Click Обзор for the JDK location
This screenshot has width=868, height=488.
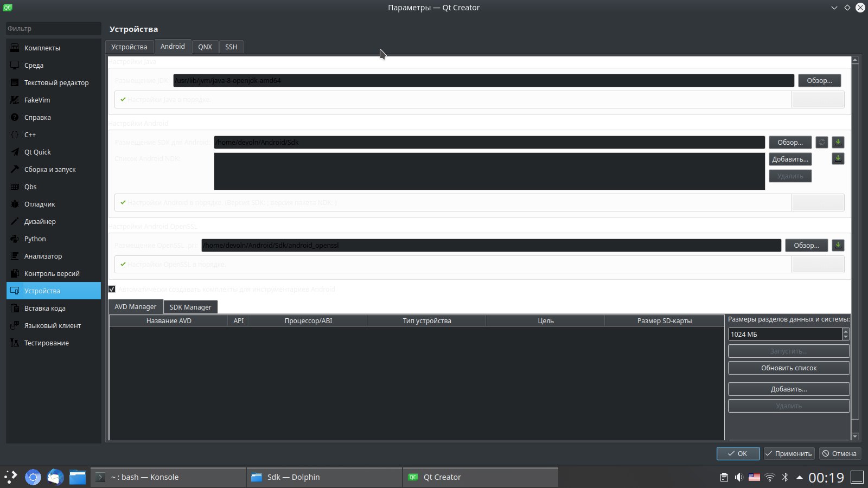pyautogui.click(x=819, y=80)
